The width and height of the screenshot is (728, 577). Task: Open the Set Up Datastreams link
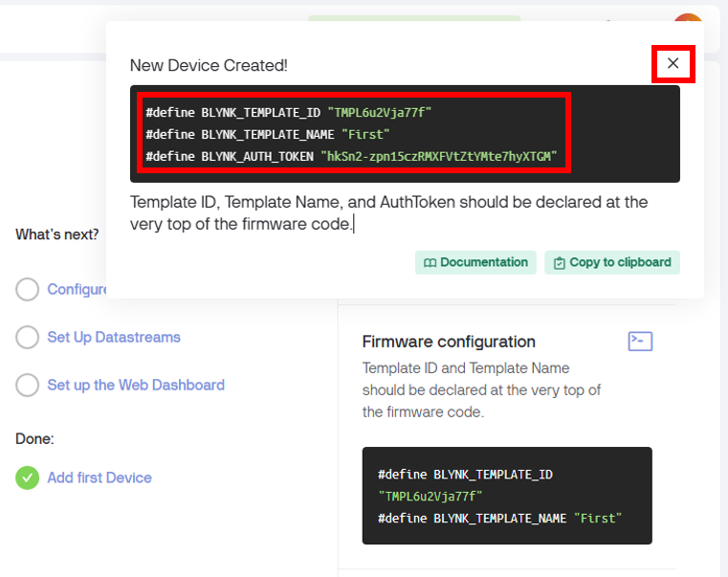[x=114, y=337]
